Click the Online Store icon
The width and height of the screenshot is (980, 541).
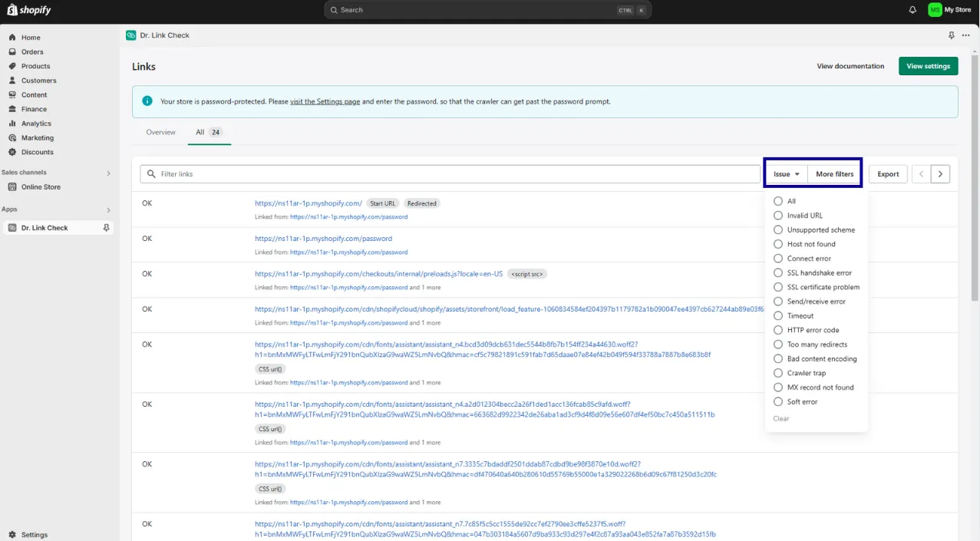pyautogui.click(x=12, y=187)
